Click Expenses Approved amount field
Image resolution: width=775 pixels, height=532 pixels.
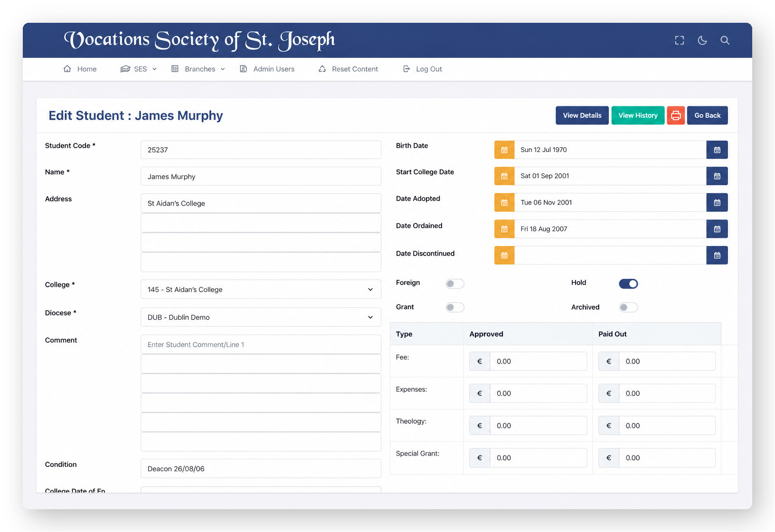click(538, 393)
